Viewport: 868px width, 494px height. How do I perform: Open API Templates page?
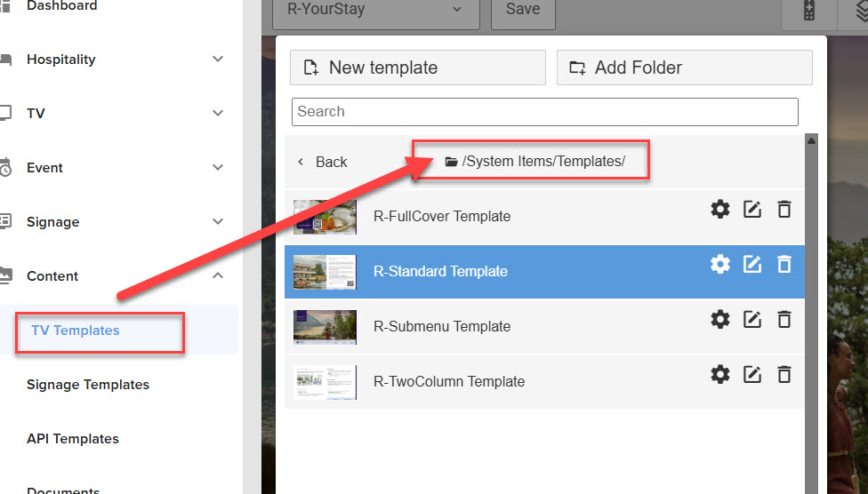click(73, 439)
